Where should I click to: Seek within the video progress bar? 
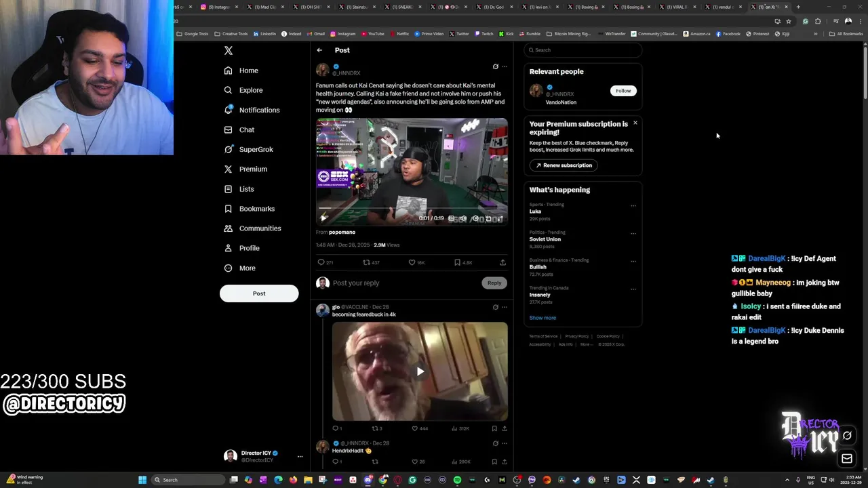click(x=412, y=209)
